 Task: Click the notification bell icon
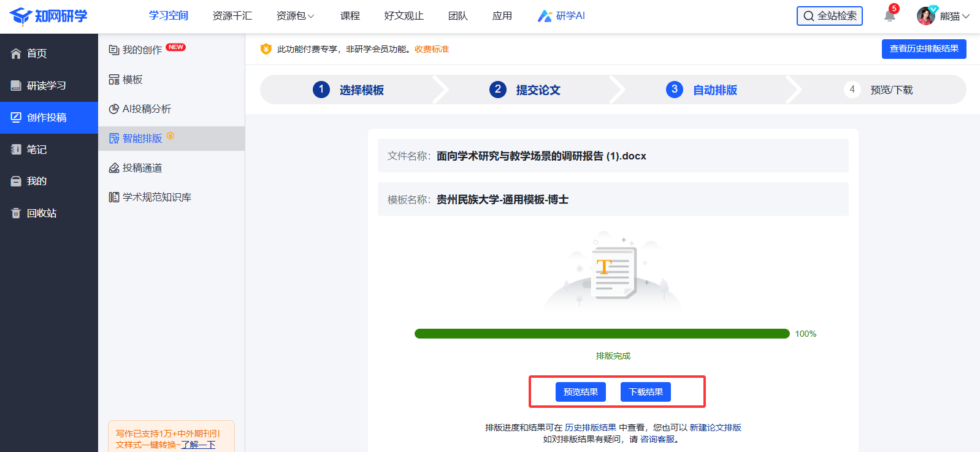[889, 16]
